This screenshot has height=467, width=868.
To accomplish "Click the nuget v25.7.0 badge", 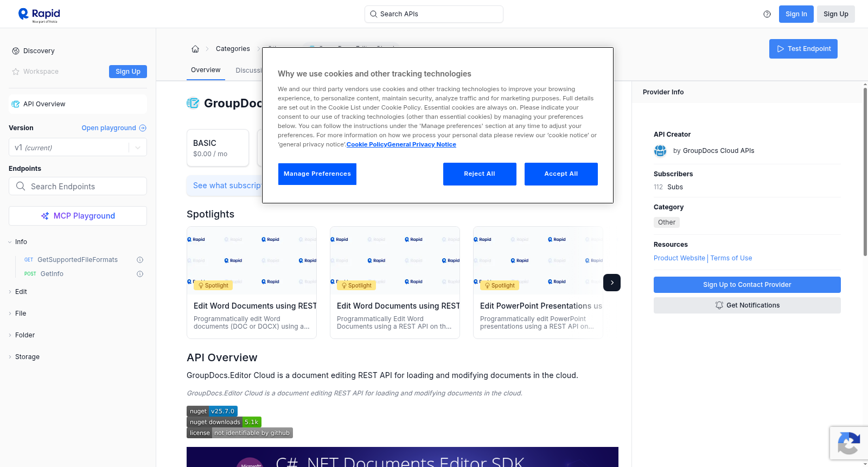I will (x=212, y=411).
